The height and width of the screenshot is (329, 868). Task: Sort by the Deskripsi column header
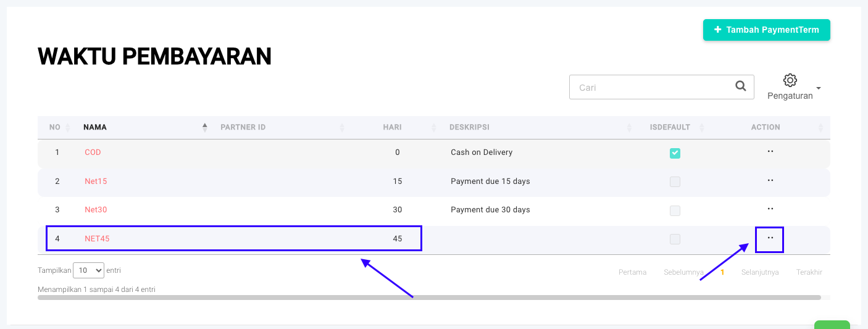click(x=469, y=127)
